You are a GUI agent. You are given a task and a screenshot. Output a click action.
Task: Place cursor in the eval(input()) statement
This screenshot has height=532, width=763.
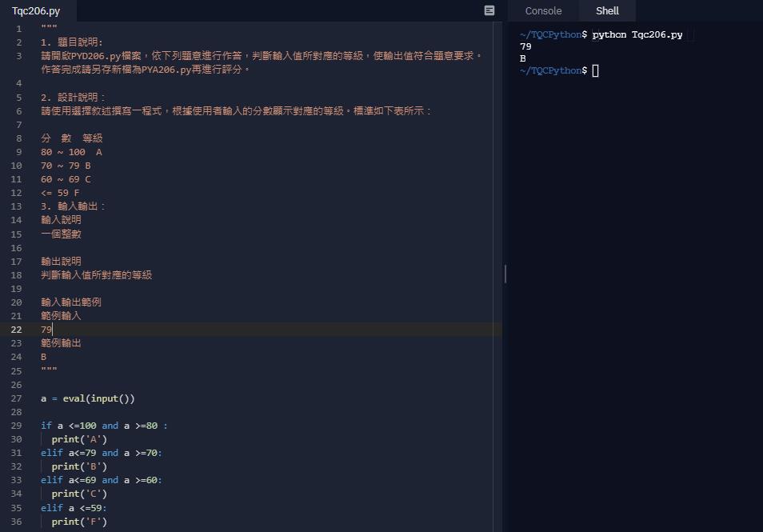88,398
